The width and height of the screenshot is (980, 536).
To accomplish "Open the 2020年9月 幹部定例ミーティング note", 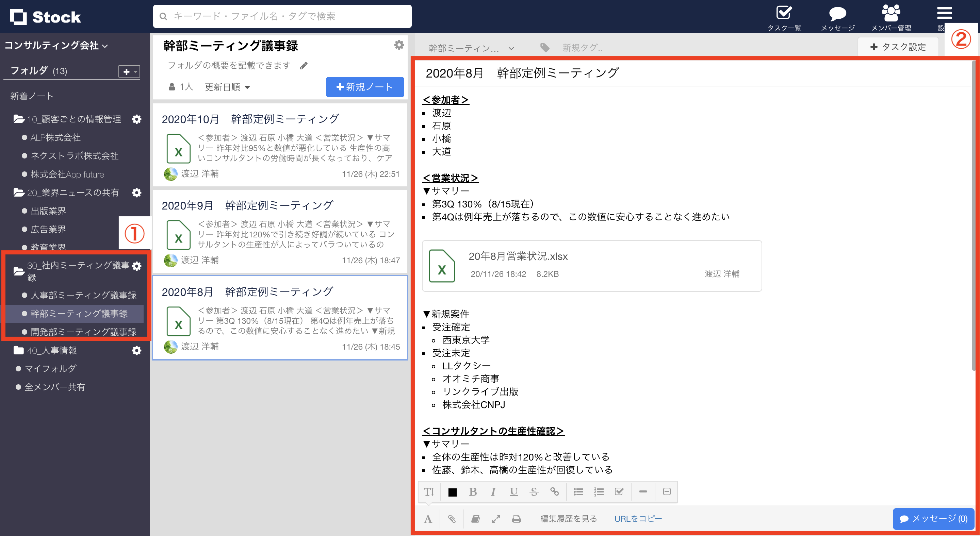I will point(280,232).
